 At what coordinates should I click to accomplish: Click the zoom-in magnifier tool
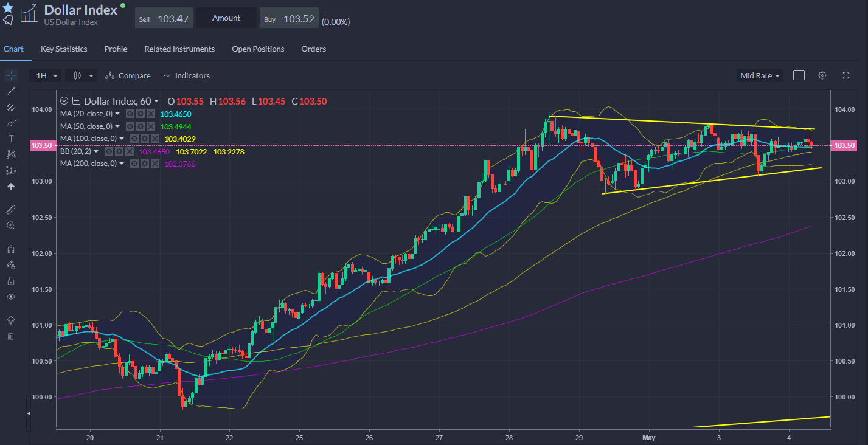[10, 226]
